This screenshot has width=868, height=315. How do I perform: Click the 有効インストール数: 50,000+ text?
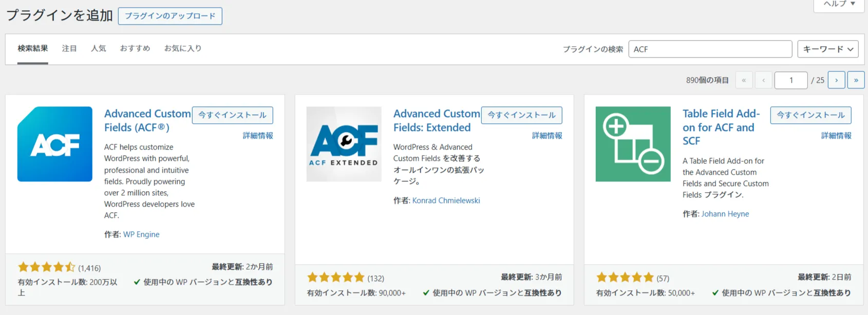646,293
